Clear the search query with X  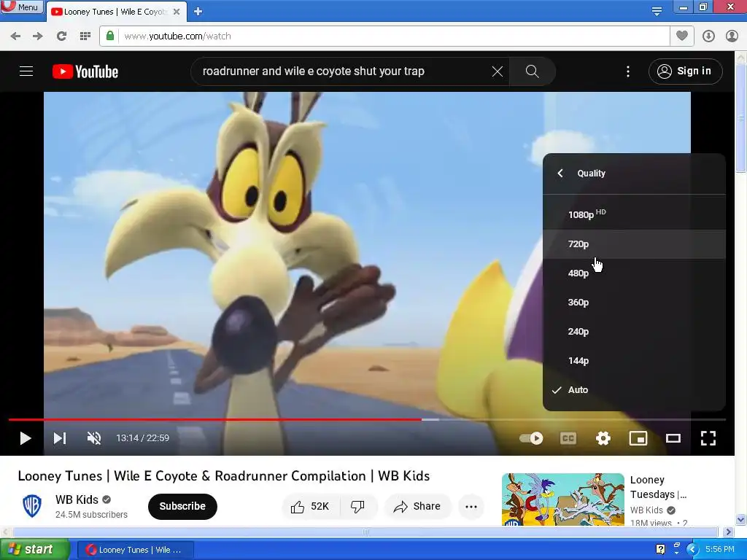[x=498, y=71]
